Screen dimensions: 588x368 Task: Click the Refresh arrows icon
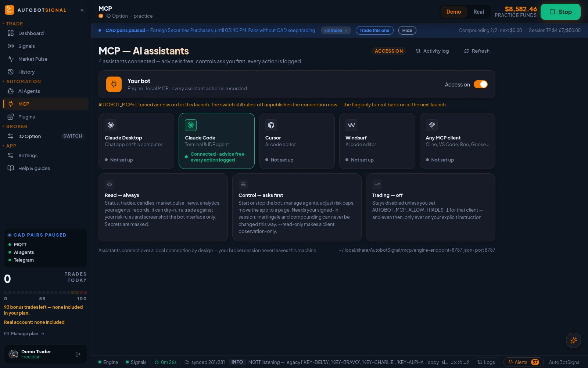pyautogui.click(x=466, y=51)
